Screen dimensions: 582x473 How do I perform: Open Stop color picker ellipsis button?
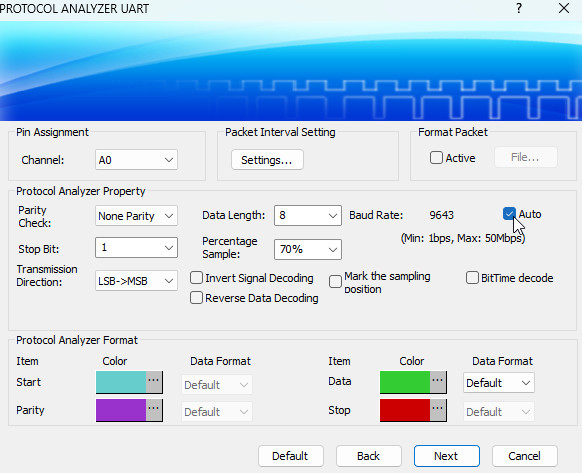(x=438, y=410)
